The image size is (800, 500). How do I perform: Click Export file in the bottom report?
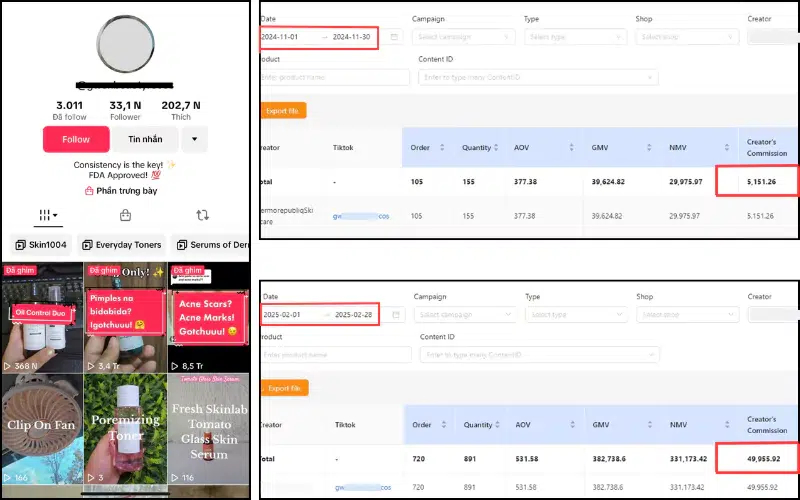point(284,388)
